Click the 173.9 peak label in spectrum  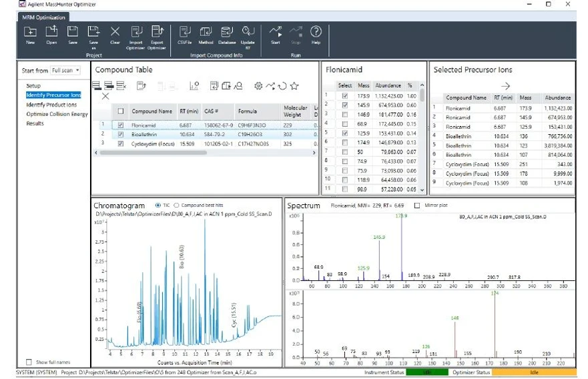point(401,216)
